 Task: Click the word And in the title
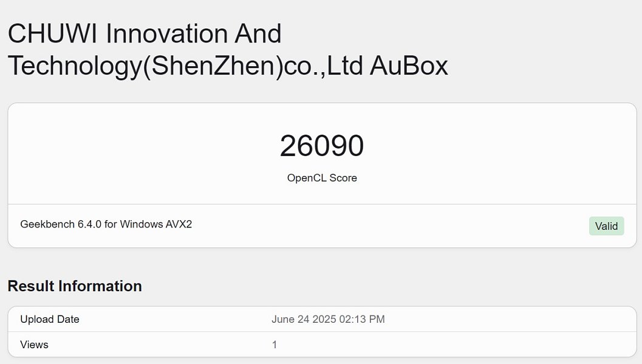(258, 34)
